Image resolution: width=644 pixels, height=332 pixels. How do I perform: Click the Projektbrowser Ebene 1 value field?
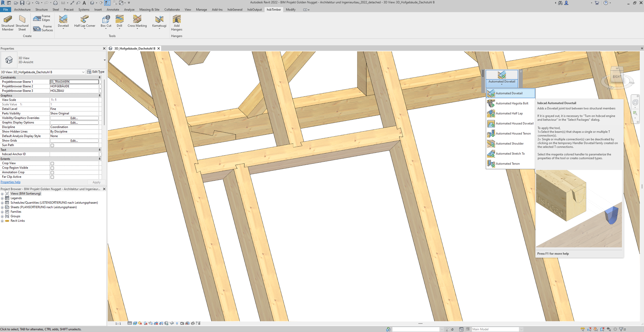74,82
